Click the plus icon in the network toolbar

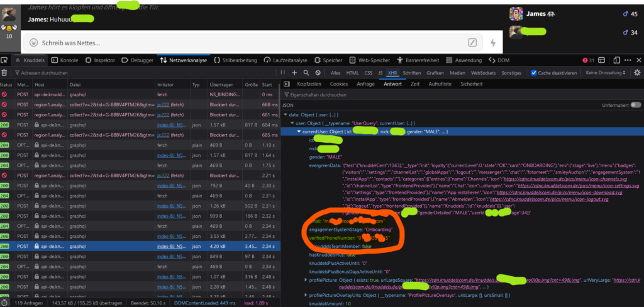[x=294, y=73]
